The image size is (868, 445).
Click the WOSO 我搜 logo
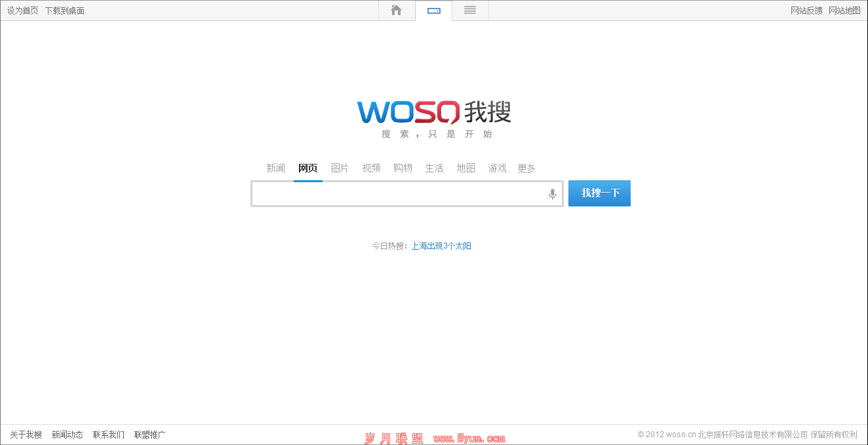click(x=434, y=112)
